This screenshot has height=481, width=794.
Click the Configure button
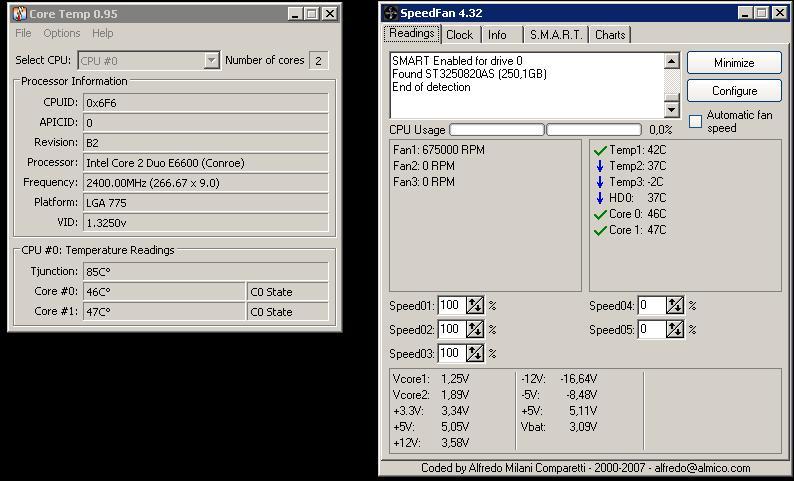(x=734, y=91)
